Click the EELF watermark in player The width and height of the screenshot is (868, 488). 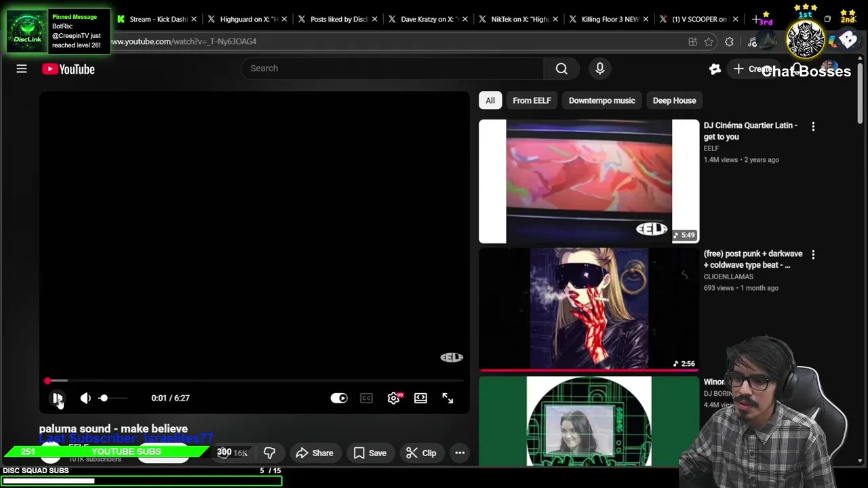coord(452,357)
